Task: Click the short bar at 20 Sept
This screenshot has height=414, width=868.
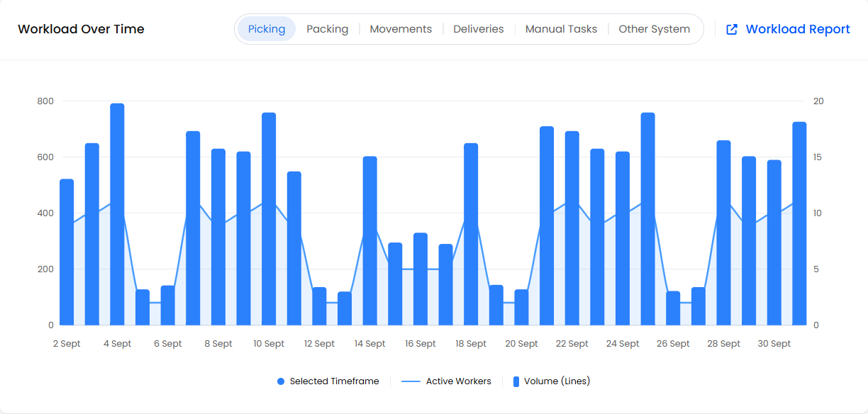Action: pyautogui.click(x=521, y=308)
